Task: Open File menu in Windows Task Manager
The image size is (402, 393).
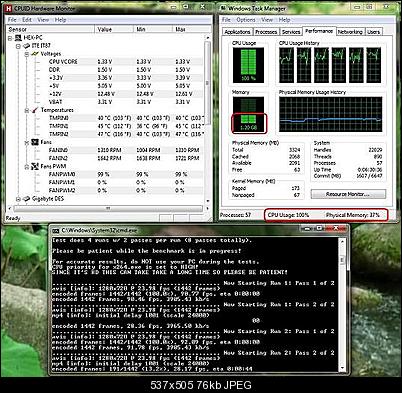Action: pos(226,20)
